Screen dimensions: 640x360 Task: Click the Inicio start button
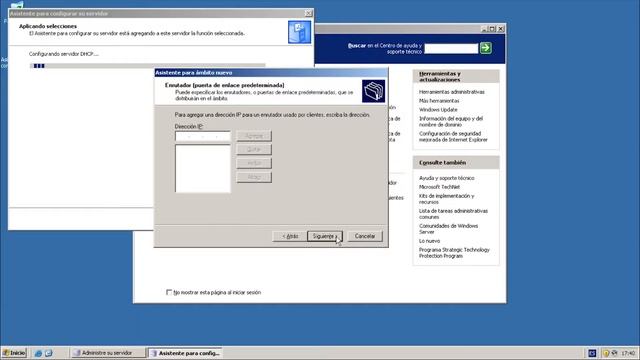pos(14,353)
